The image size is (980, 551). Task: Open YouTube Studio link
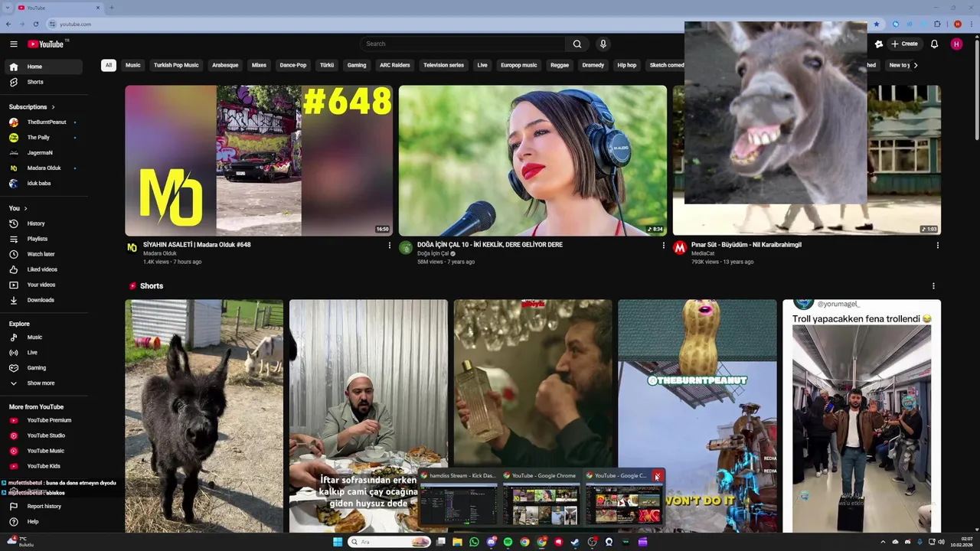pos(44,435)
